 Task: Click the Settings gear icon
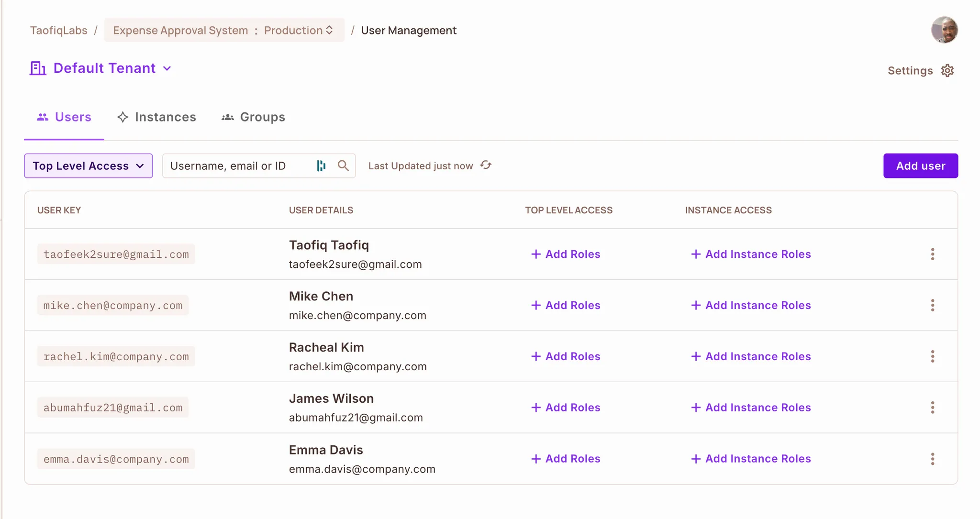pyautogui.click(x=947, y=71)
